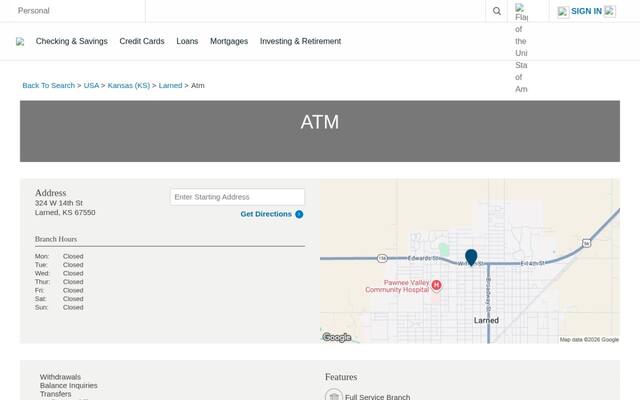This screenshot has width=640, height=400.
Task: Click Kansas (KS) breadcrumb link
Action: coord(129,85)
